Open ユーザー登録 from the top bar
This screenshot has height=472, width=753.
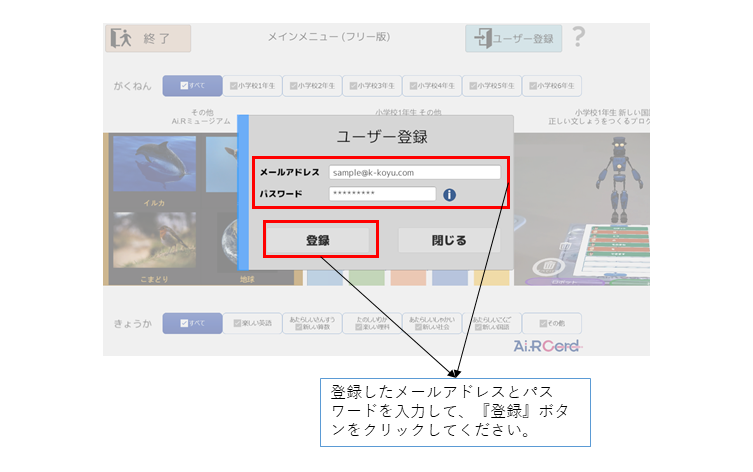point(513,39)
